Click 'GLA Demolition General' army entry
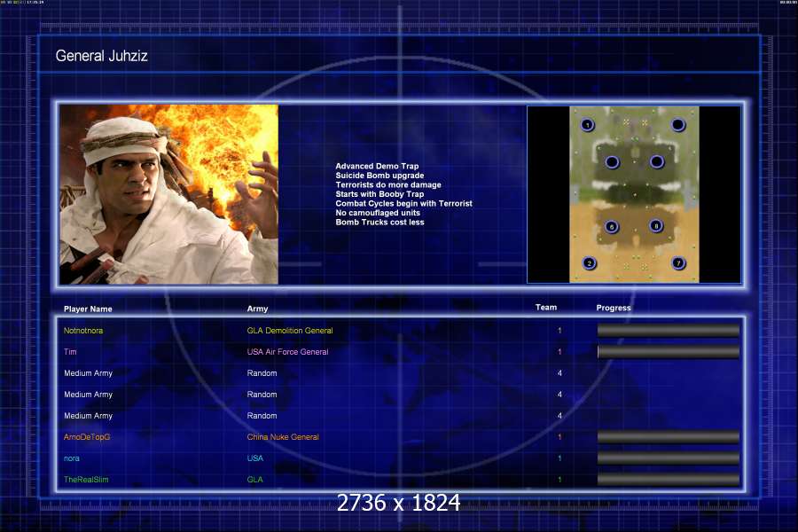Screen dimensions: 798x532 pos(290,331)
